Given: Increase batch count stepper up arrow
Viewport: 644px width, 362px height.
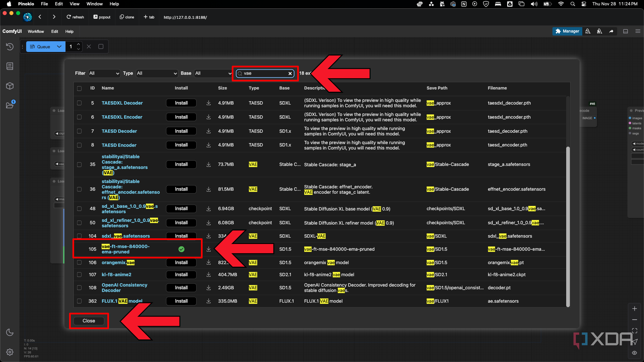Looking at the screenshot, I should click(78, 44).
